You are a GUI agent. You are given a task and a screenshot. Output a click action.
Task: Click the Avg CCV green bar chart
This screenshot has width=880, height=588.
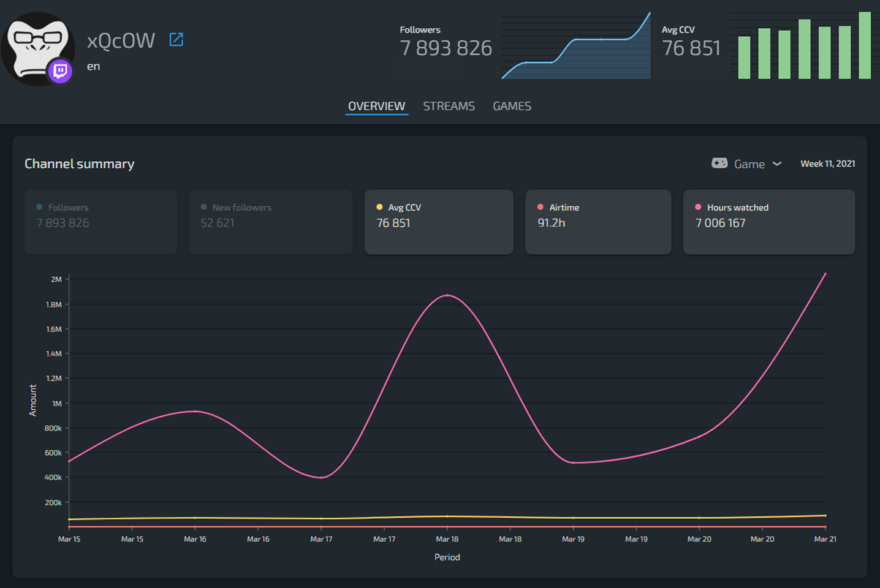point(804,45)
